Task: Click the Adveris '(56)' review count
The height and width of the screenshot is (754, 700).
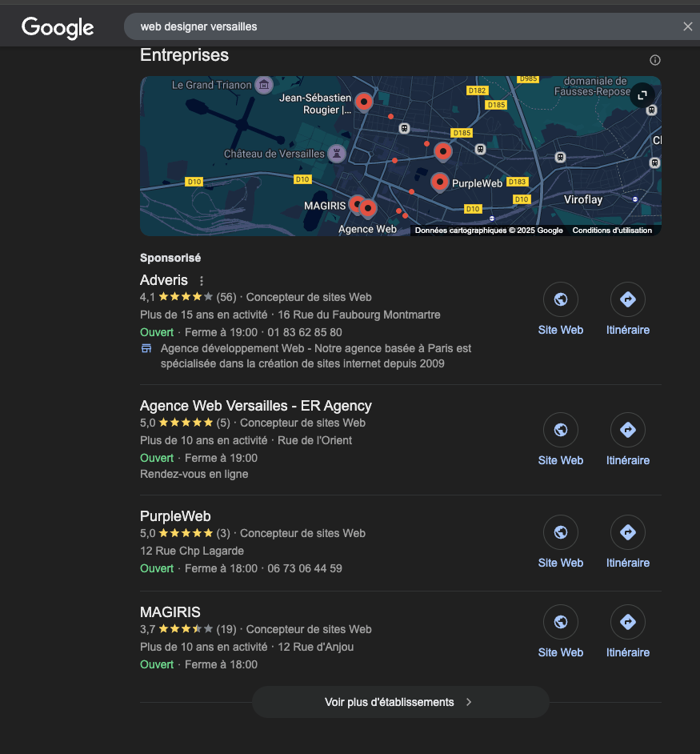Action: [226, 297]
